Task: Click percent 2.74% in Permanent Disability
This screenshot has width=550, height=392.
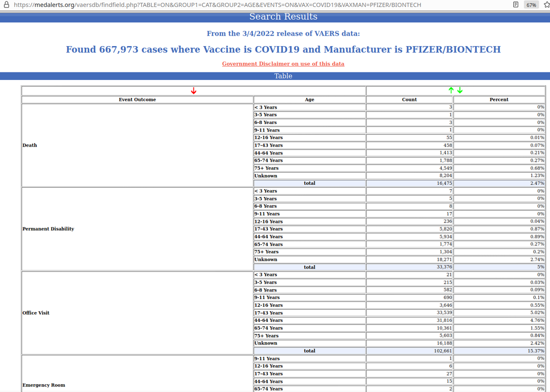Action: tap(499, 259)
